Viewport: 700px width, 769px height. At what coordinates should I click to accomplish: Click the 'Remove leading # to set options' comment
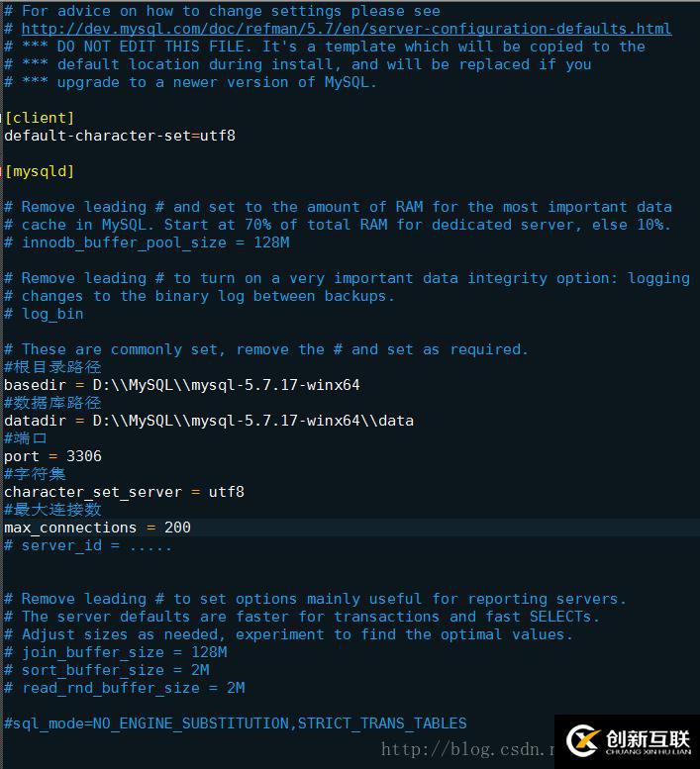316,600
